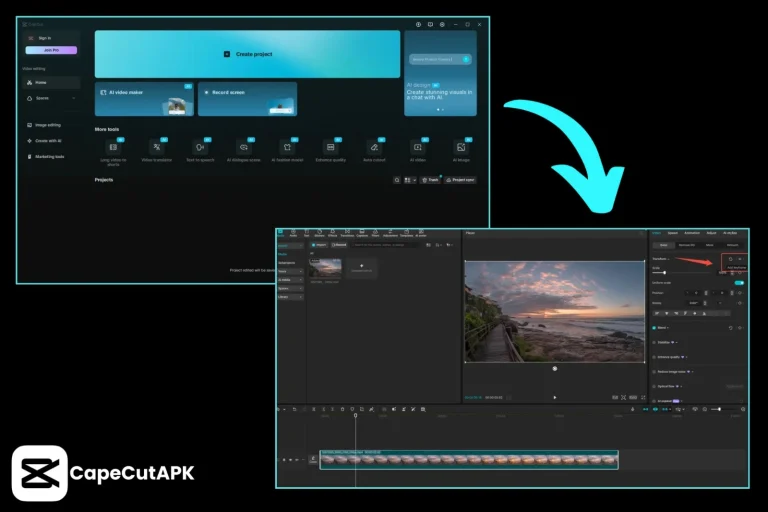
Task: Open the Adjustment tab in editor toolbar
Action: [390, 233]
